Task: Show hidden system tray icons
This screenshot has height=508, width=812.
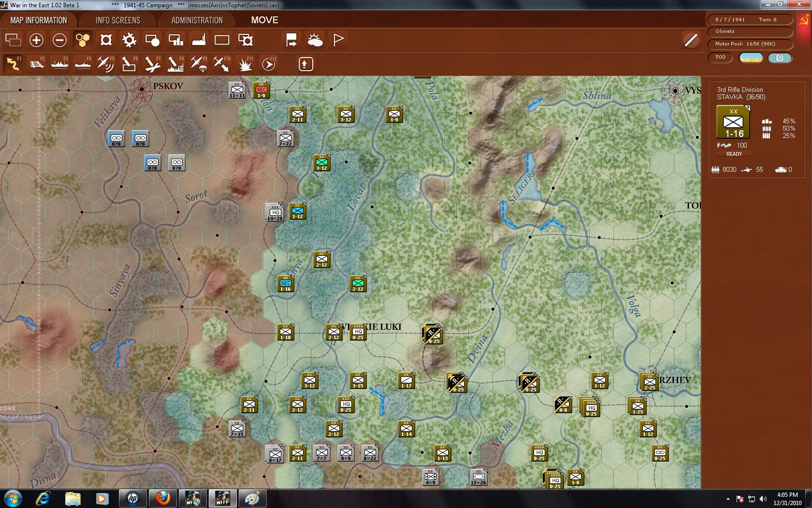Action: click(x=728, y=499)
